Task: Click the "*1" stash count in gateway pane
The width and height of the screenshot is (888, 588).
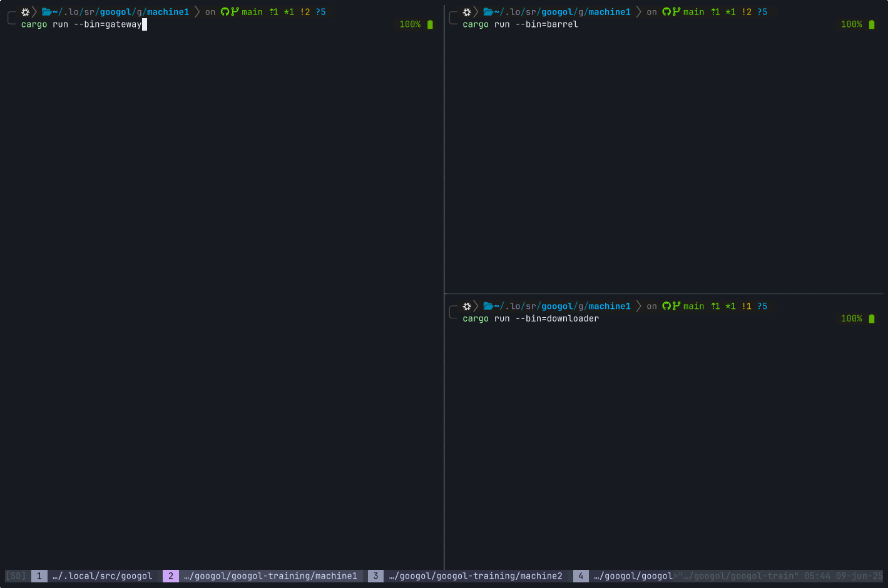Action: 289,12
